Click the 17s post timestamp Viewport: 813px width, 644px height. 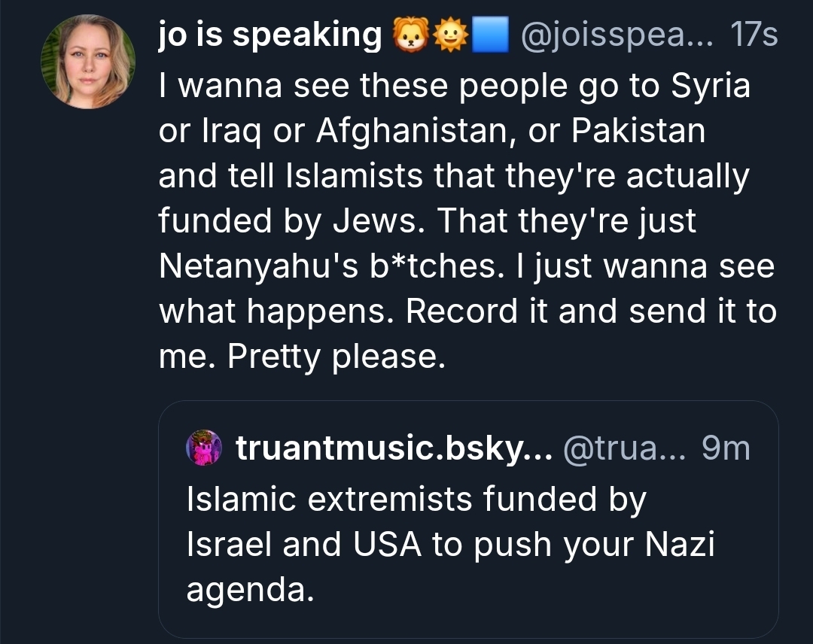tap(754, 35)
